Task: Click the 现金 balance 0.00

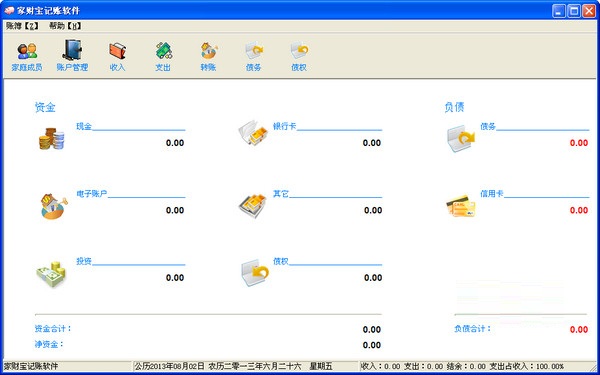Action: coord(175,143)
